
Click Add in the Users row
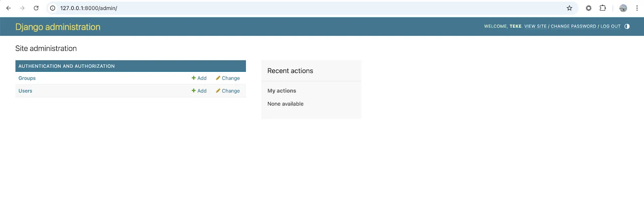click(199, 91)
